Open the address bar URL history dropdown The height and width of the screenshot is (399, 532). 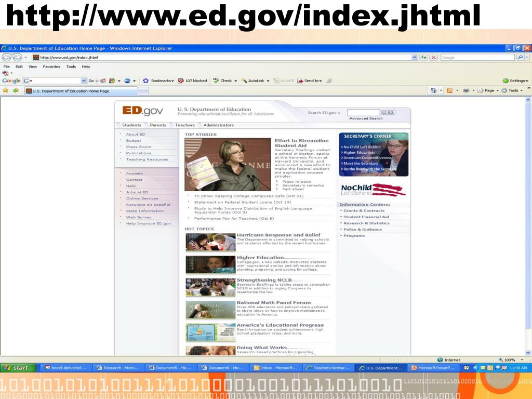tap(414, 57)
